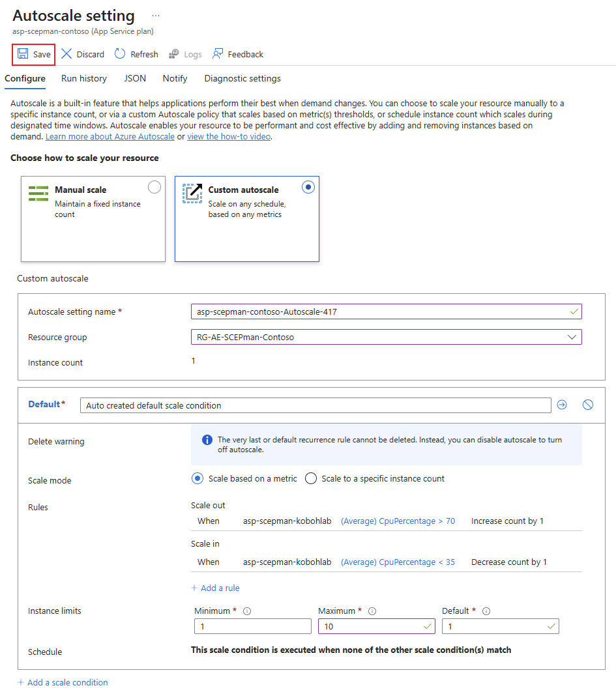The width and height of the screenshot is (616, 692).
Task: Open the Diagnostic settings tab
Action: pyautogui.click(x=242, y=78)
